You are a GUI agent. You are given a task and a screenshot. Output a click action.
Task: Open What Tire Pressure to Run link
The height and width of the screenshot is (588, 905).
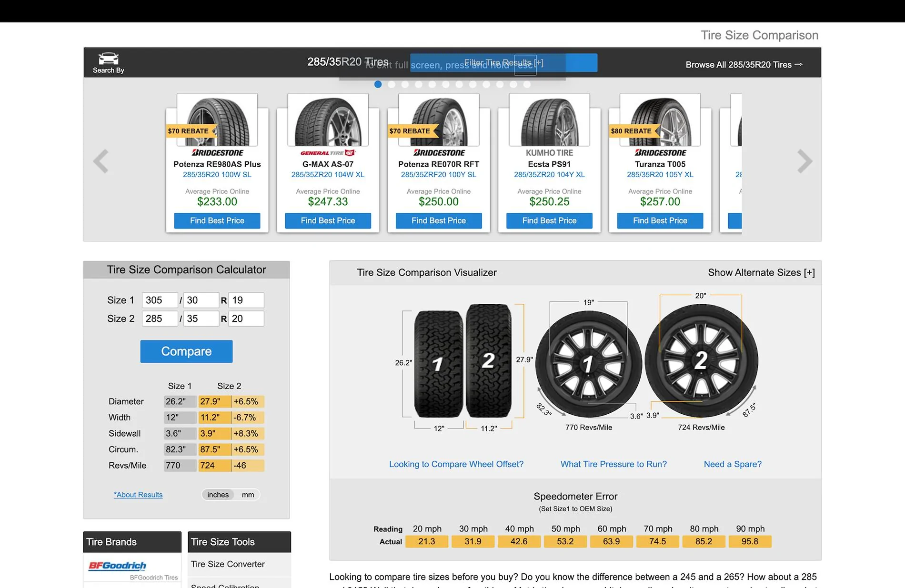pyautogui.click(x=613, y=464)
